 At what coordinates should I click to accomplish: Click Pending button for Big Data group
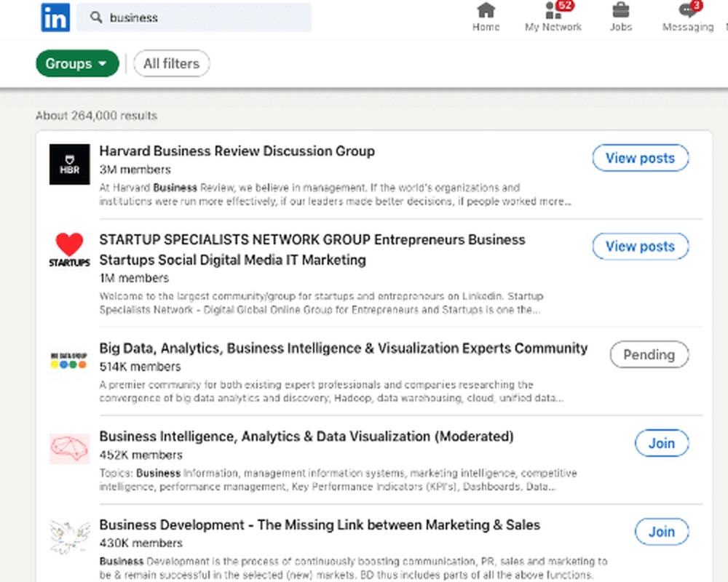649,354
